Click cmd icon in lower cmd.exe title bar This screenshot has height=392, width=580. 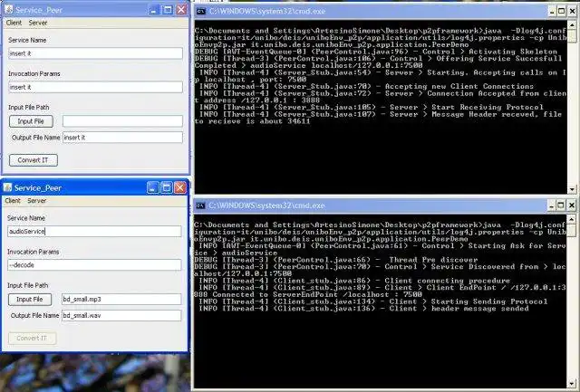tap(200, 206)
